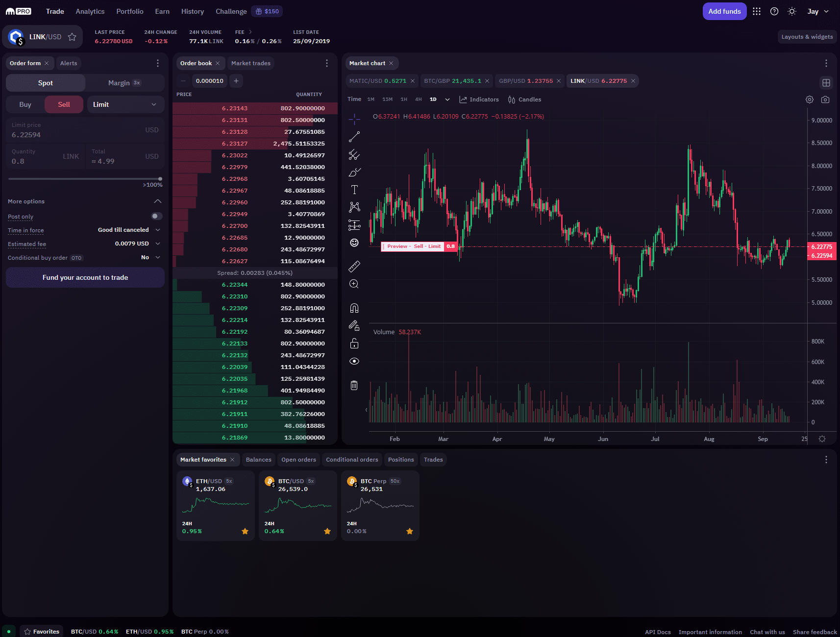Switch to the Alerts tab
The image size is (840, 637).
(x=69, y=63)
